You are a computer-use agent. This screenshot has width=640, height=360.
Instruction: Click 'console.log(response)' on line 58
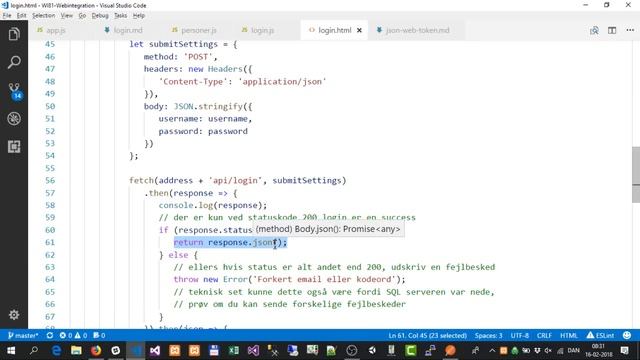tap(211, 205)
